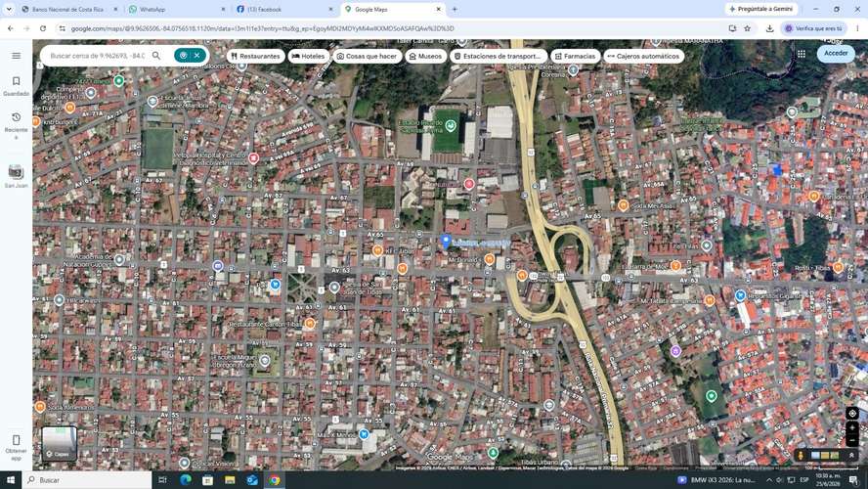Screen dimensions: 868x489
Task: Open the Verifica que eres tú profile chip
Action: click(813, 28)
